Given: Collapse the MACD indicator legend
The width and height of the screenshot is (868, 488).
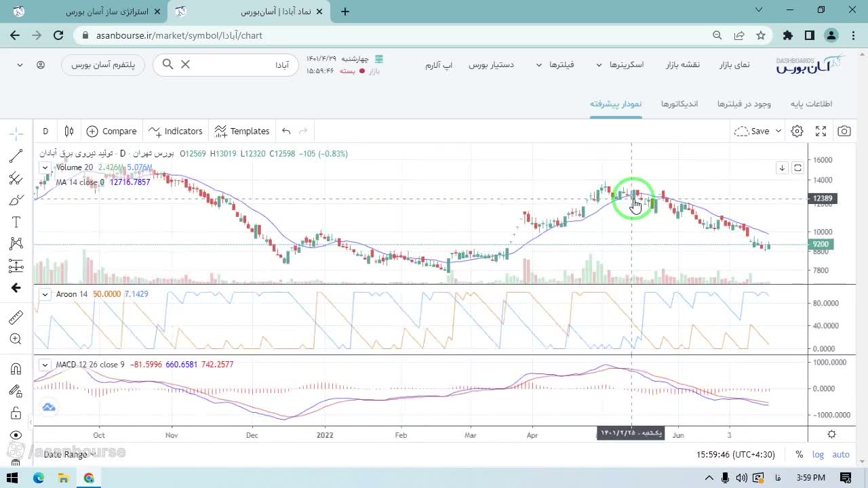Looking at the screenshot, I should (45, 365).
